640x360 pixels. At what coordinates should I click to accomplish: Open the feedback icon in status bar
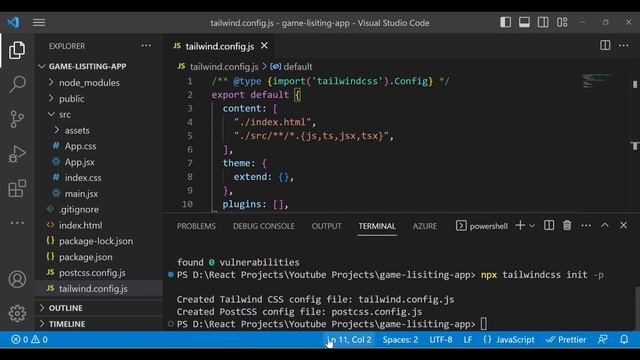tap(602, 340)
